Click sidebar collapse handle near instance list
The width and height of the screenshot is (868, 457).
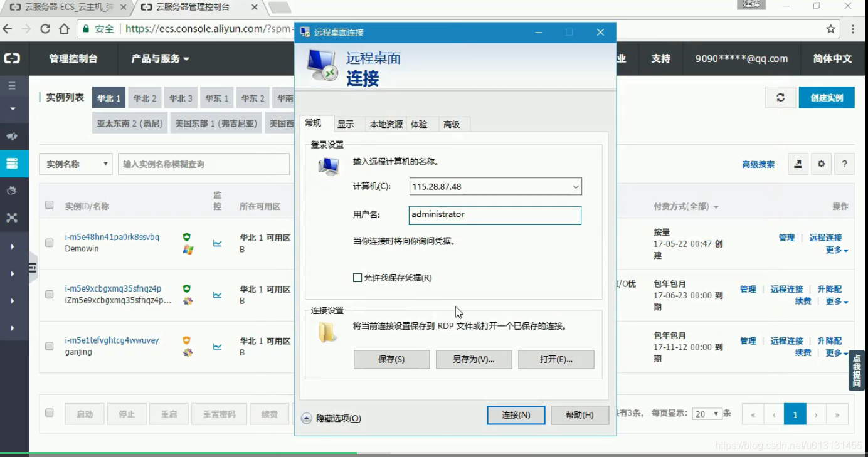33,268
